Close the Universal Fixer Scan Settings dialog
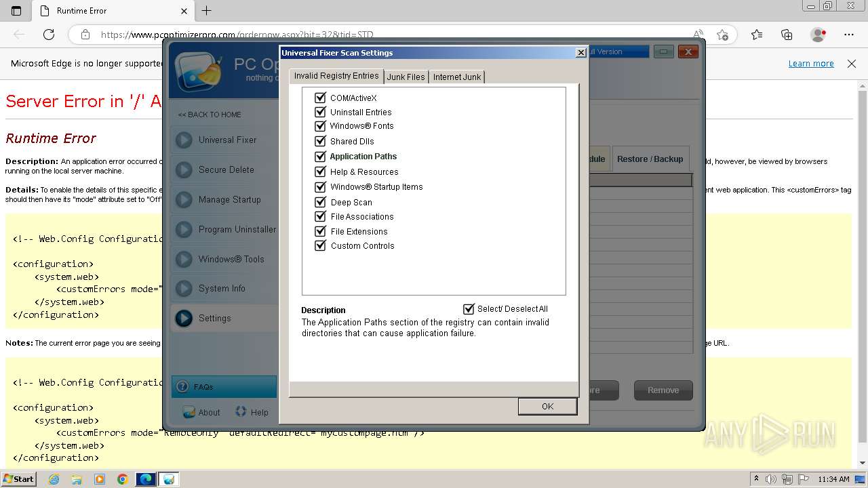 (580, 53)
